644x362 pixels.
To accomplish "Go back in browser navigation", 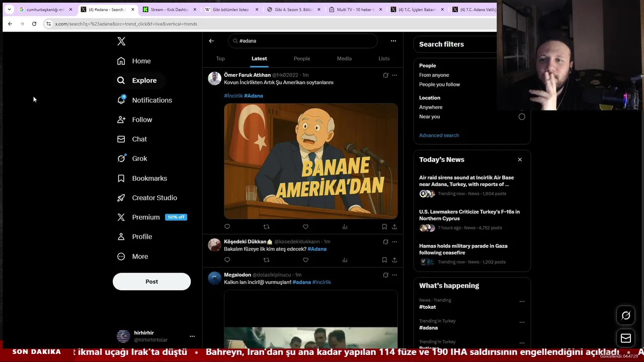I will [10, 24].
